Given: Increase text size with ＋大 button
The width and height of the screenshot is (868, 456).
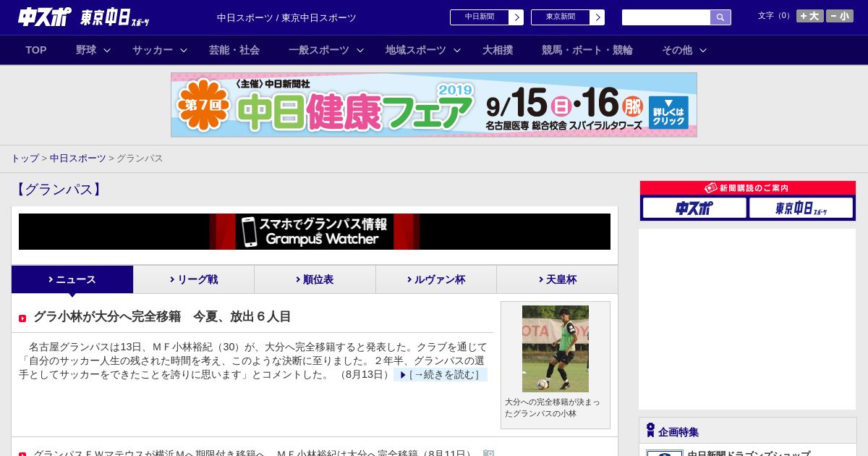Looking at the screenshot, I should click(810, 16).
